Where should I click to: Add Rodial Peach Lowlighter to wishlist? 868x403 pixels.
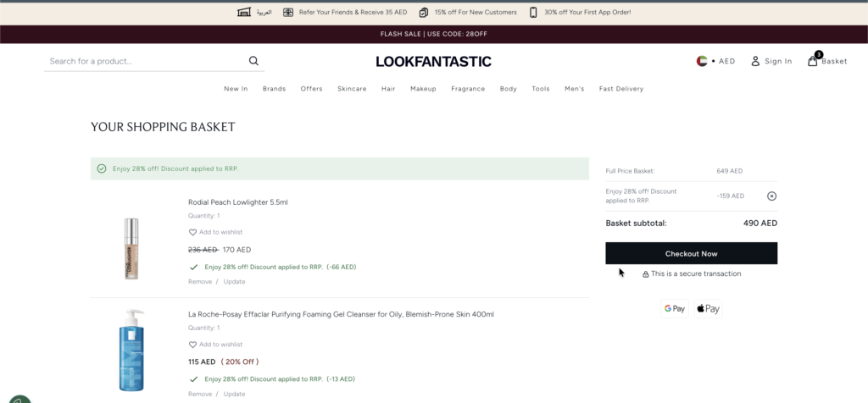[221, 232]
